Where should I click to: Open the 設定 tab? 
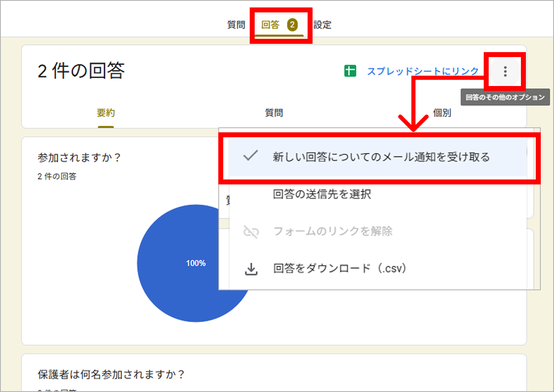click(x=322, y=25)
